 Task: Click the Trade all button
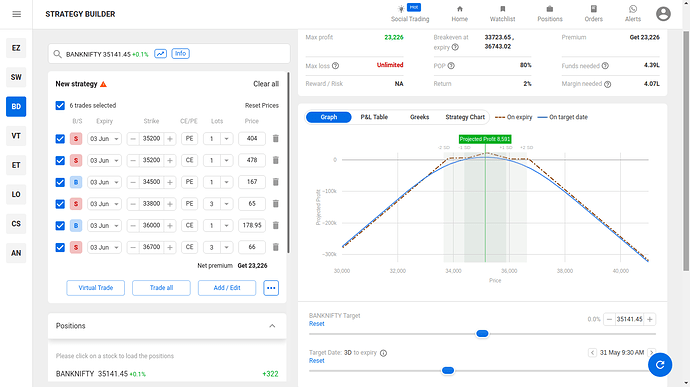click(161, 288)
